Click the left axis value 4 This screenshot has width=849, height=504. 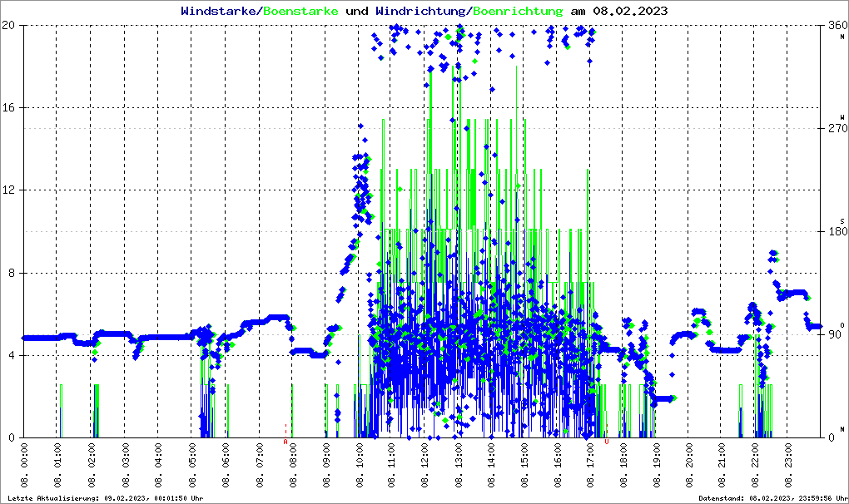tap(12, 355)
